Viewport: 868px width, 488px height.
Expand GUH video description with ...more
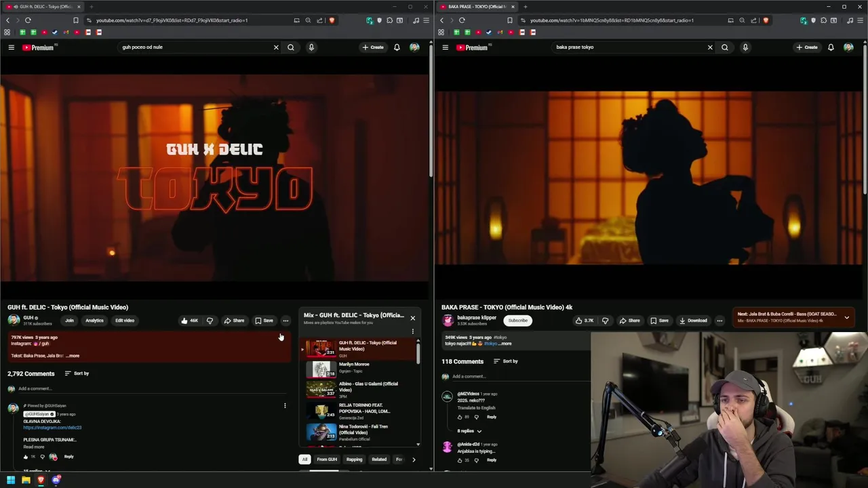(73, 356)
